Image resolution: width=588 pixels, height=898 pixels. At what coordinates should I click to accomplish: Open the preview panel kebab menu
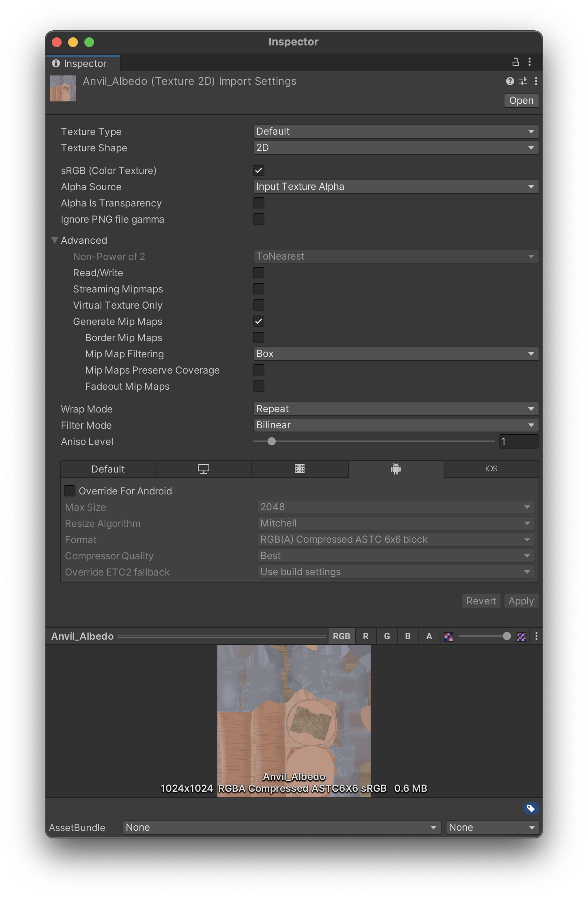click(x=536, y=636)
